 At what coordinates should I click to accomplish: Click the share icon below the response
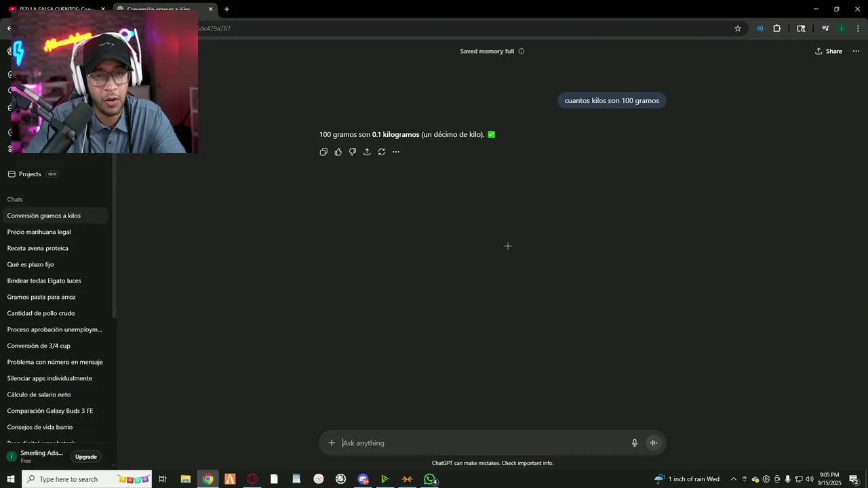point(367,152)
